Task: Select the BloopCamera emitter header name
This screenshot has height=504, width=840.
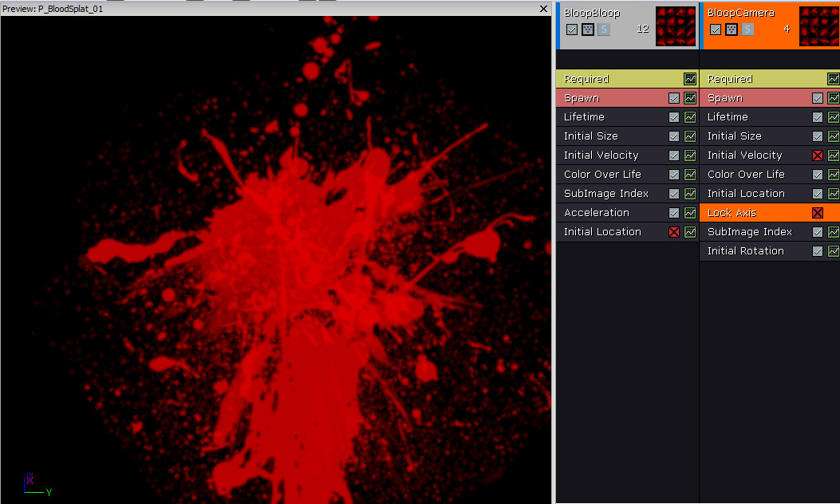Action: coord(741,13)
